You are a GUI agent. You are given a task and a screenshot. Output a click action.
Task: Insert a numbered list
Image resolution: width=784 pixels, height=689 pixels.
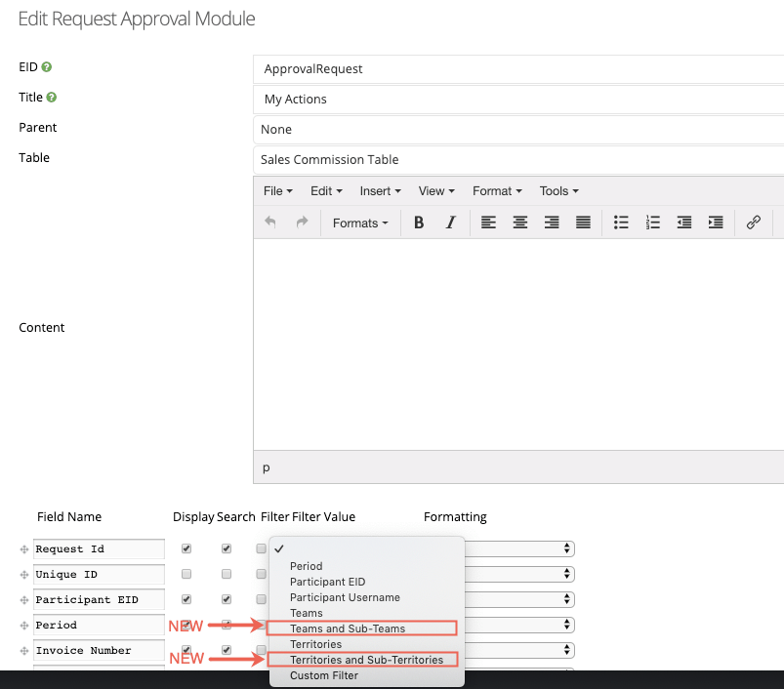point(652,223)
